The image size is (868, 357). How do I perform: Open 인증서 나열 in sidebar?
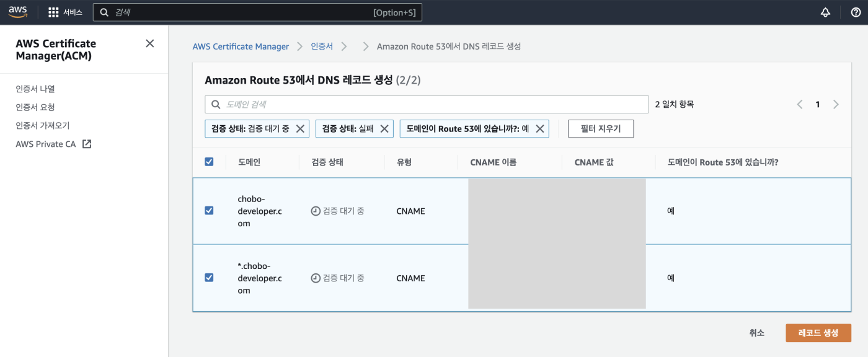tap(35, 89)
